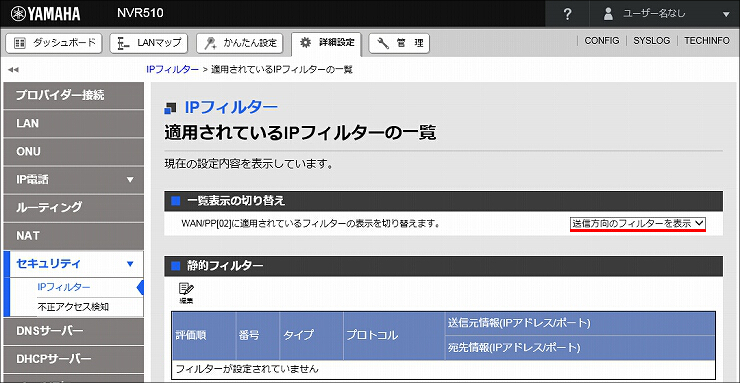Click the NVR510 model name
740x383 pixels.
140,13
